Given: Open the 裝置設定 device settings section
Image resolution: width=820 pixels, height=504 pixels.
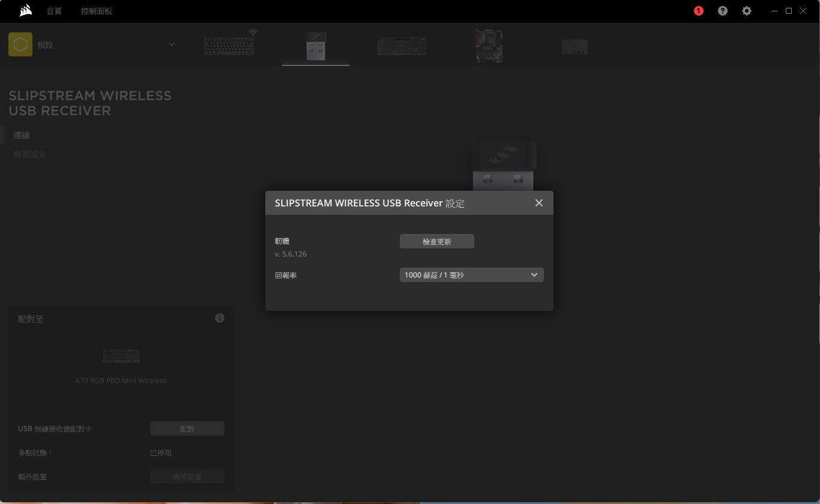Looking at the screenshot, I should (x=30, y=155).
